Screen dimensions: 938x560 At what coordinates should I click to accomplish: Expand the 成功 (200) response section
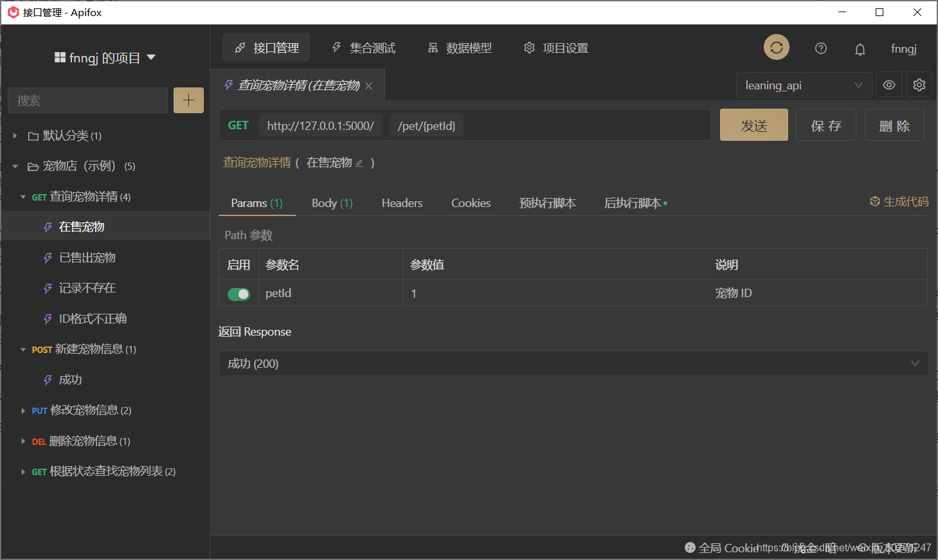pyautogui.click(x=573, y=363)
